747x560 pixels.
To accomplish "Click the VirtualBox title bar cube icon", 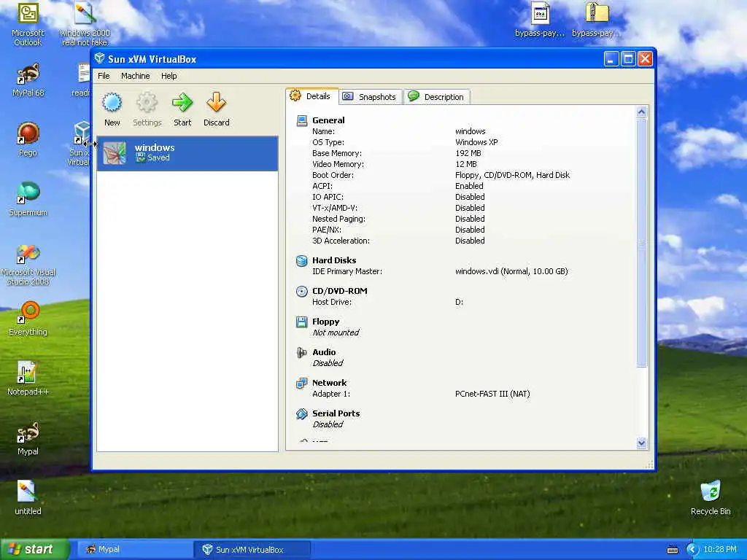I will coord(99,58).
